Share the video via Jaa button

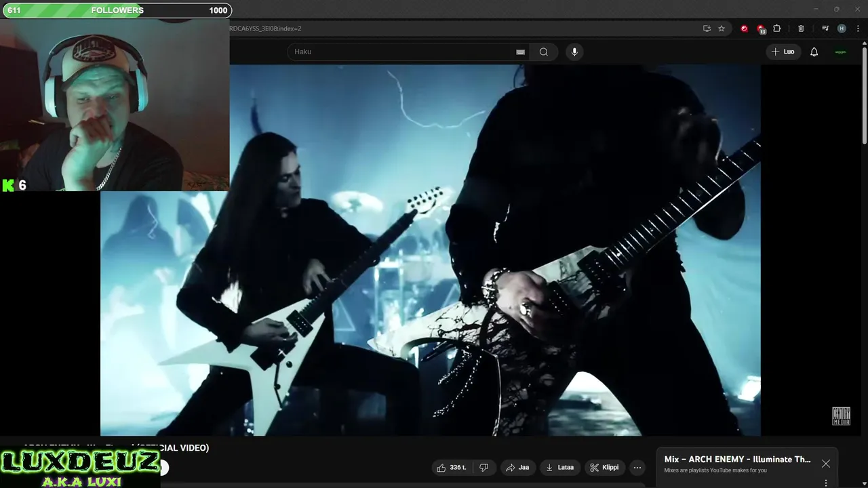[x=517, y=468]
